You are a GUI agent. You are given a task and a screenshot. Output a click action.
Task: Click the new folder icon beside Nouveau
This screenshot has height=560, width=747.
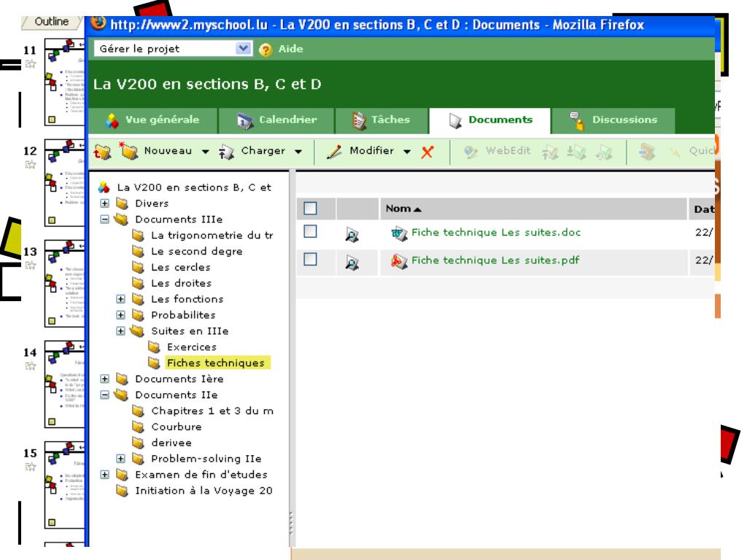128,151
